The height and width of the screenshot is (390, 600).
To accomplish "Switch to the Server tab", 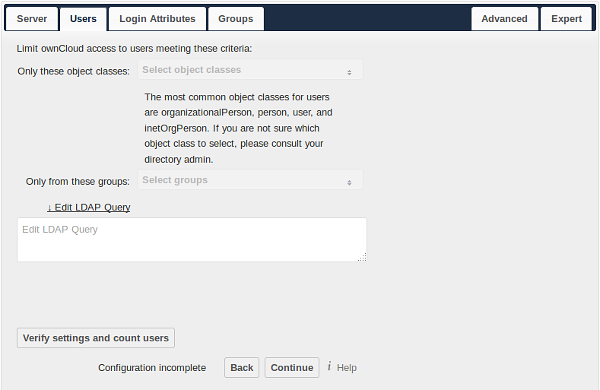I will 32,19.
